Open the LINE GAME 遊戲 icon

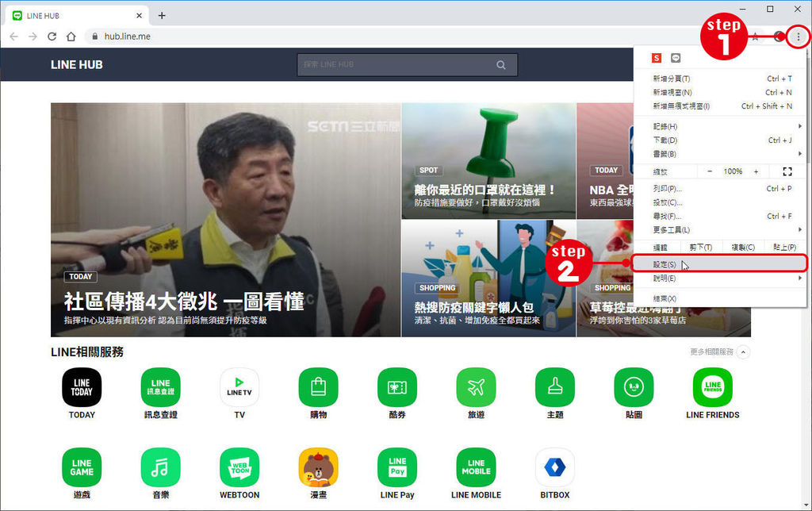[82, 467]
